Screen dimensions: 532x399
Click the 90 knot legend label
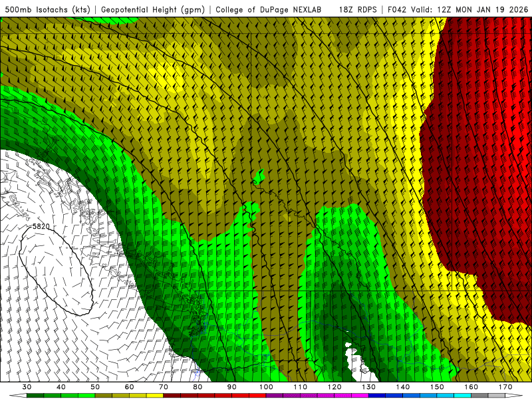(232, 387)
